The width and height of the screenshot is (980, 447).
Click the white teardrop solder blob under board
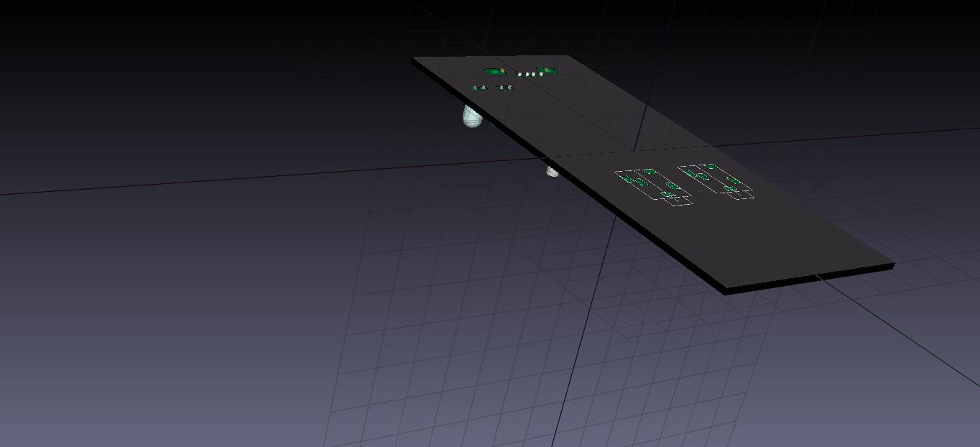click(x=471, y=116)
